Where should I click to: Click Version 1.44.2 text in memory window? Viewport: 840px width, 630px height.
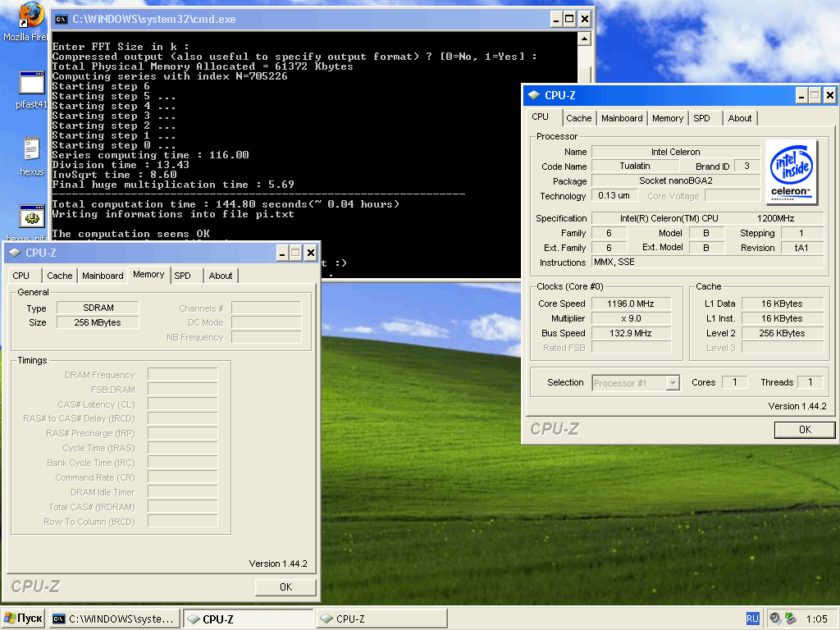coord(278,564)
